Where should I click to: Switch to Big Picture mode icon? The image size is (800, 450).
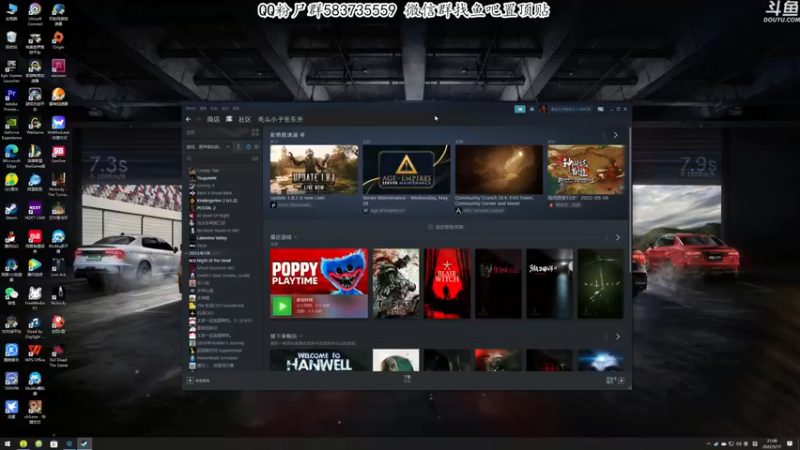601,109
